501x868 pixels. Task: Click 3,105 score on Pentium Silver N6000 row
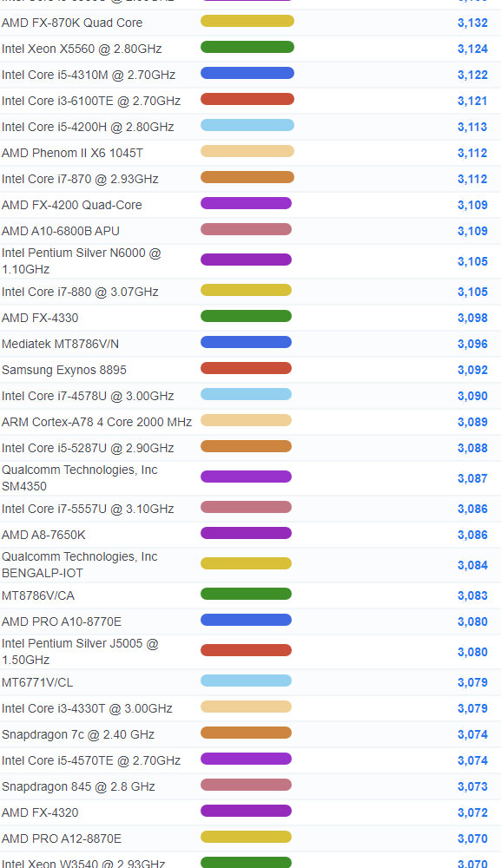(x=472, y=261)
